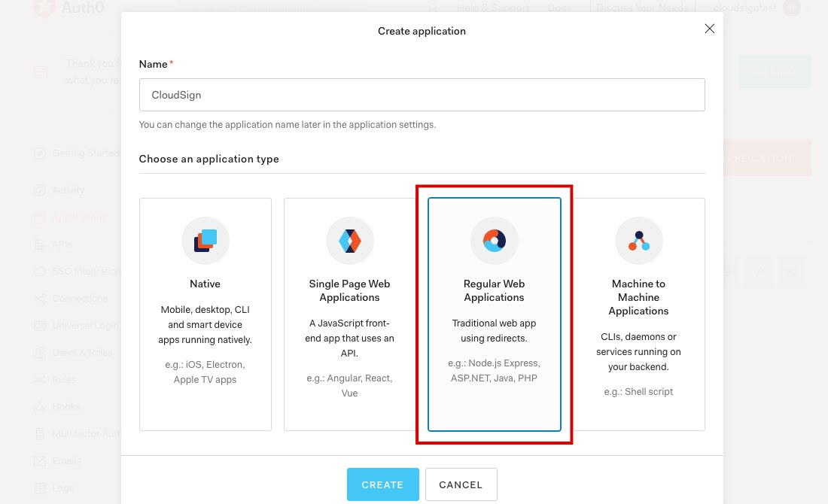Viewport: 828px width, 504px height.
Task: Click the Native application type icon
Action: point(205,241)
